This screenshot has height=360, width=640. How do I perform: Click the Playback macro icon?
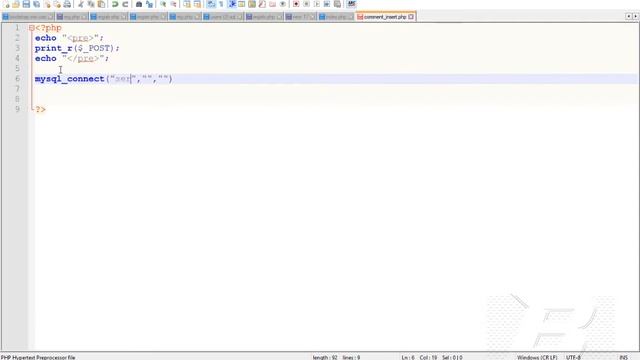317,4
